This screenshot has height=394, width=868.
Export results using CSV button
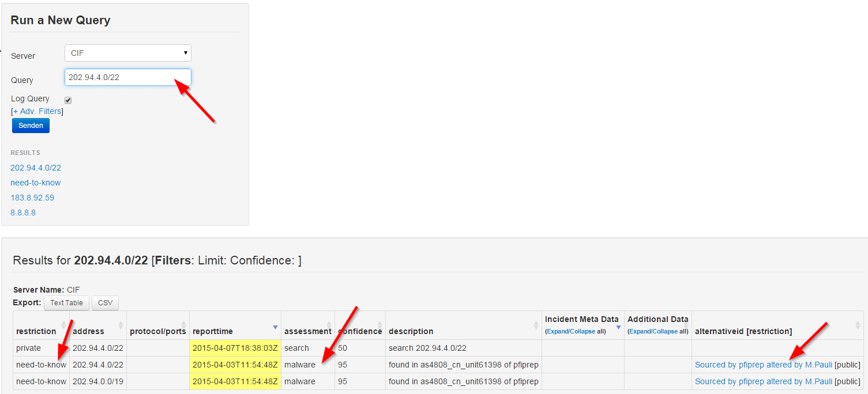105,303
